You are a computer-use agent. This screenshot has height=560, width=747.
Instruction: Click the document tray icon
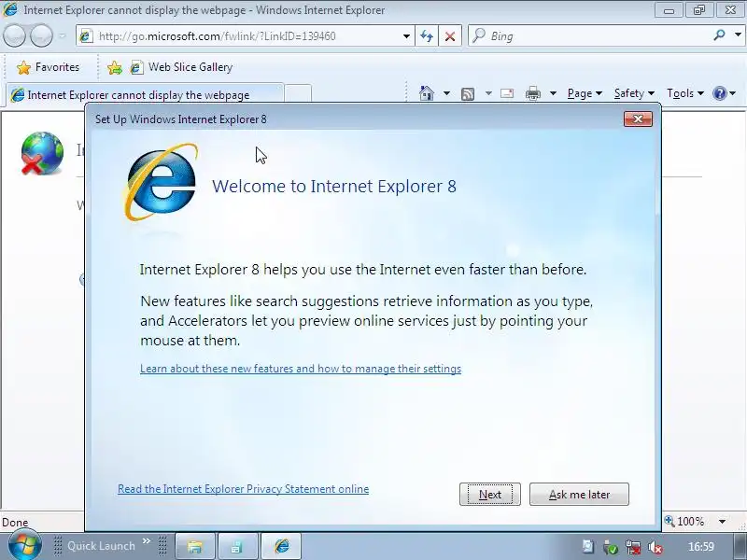tap(588, 547)
